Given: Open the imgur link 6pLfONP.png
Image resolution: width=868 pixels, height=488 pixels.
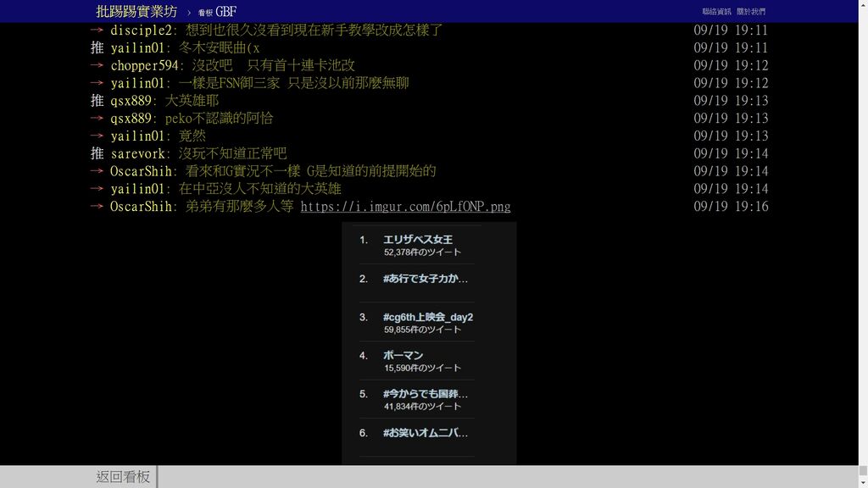Looking at the screenshot, I should [x=405, y=207].
